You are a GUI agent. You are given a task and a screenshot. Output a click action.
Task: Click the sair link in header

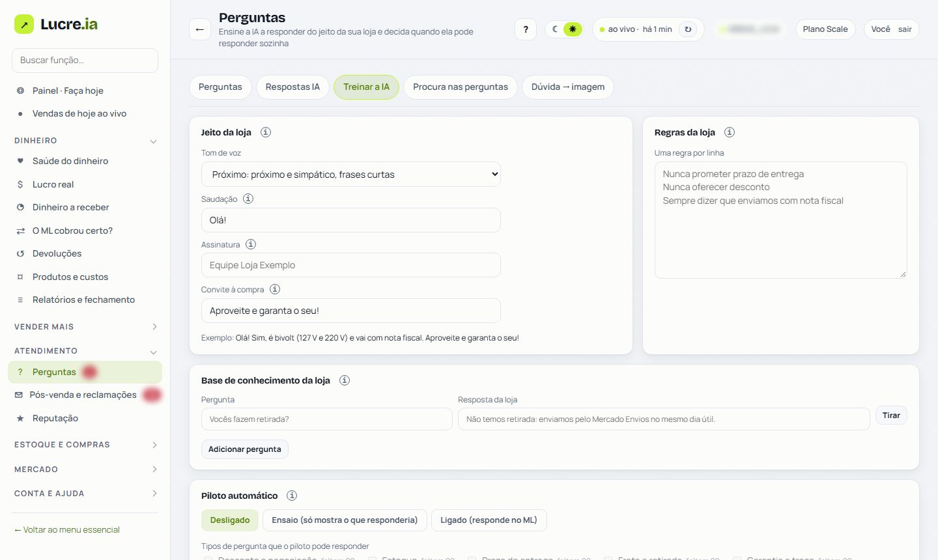[905, 29]
